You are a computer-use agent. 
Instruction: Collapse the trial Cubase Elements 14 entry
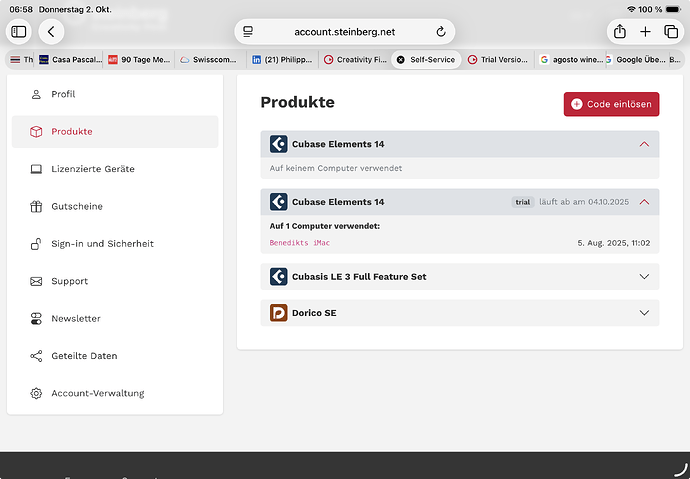(x=643, y=202)
